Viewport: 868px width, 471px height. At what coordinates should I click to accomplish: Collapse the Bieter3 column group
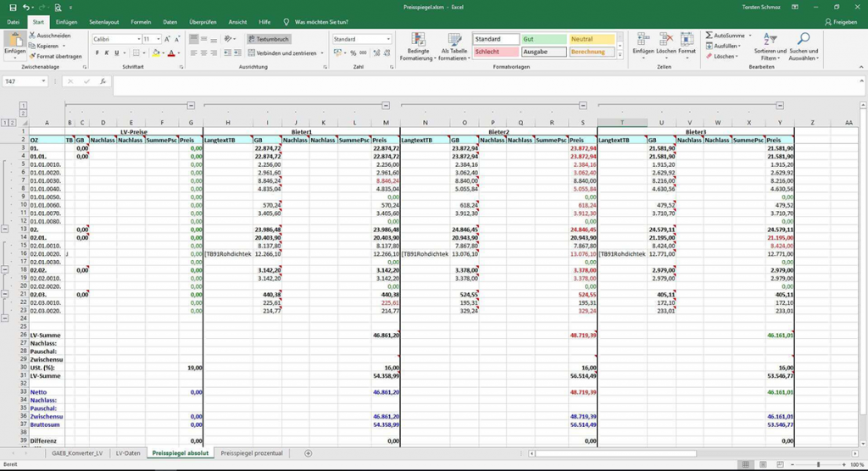[x=780, y=105]
